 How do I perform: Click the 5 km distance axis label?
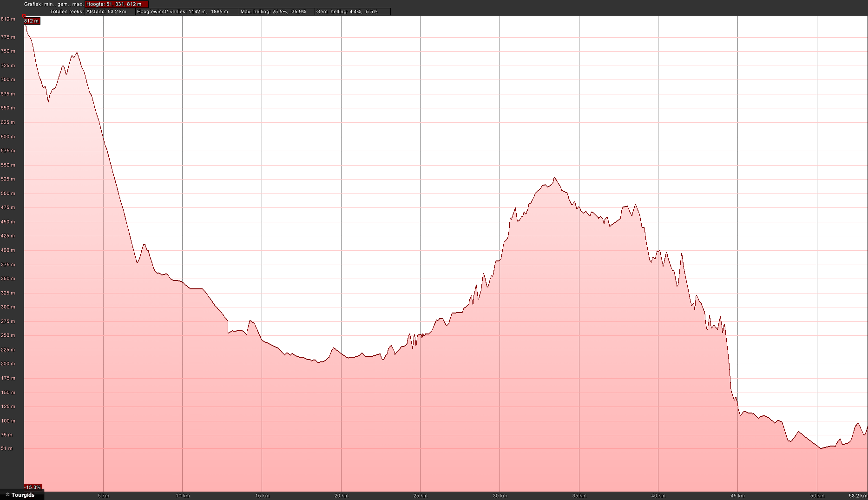[x=103, y=496]
